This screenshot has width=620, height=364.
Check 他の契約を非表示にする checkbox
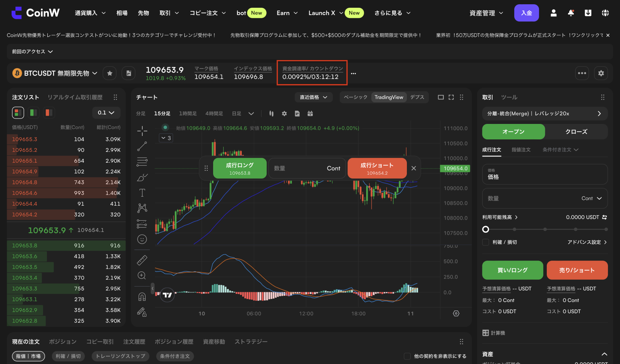407,356
